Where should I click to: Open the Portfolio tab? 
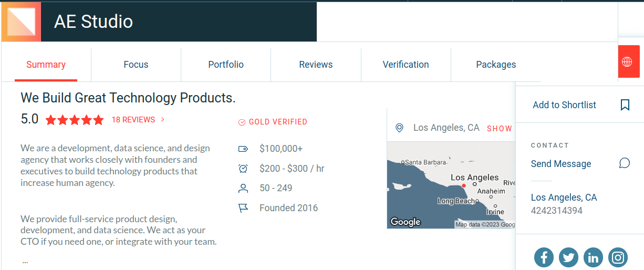coord(226,65)
